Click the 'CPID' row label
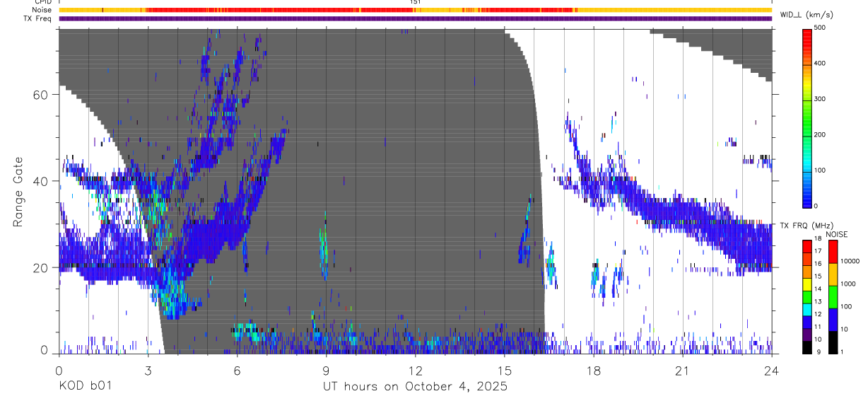Screen dimensions: 868x401 (42, 2)
